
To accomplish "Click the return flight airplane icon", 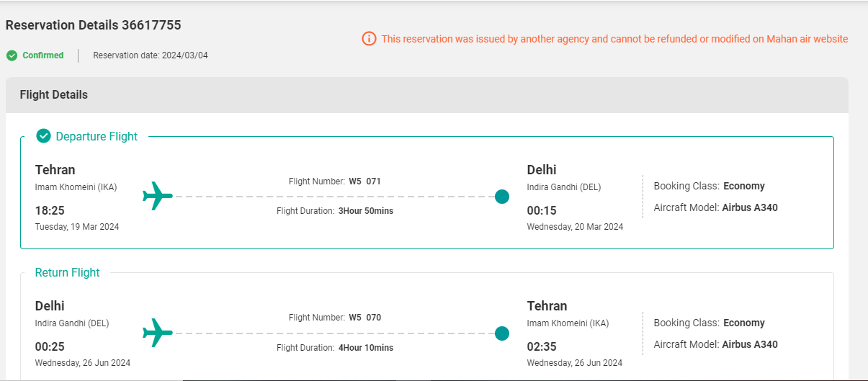I will point(158,333).
